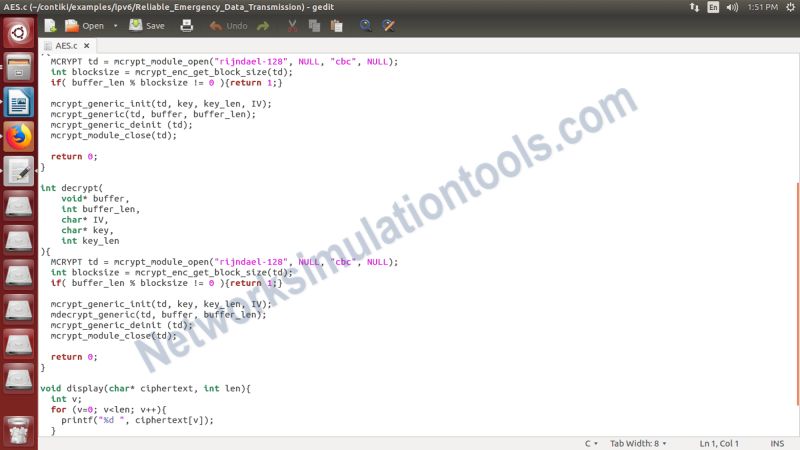Click the 'mcrypt_generic(td, buffer, buffer_len);' line
Screen dimensions: 800x450
click(x=153, y=114)
